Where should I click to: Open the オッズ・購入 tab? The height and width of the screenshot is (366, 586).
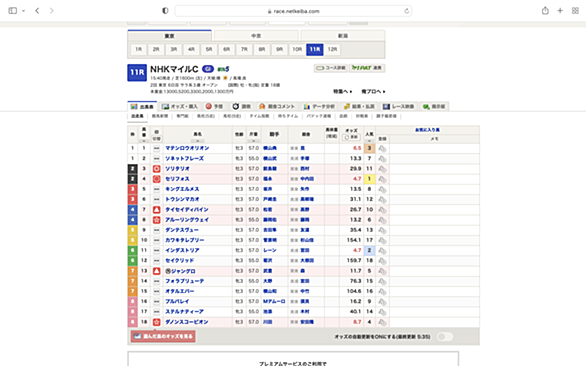(180, 107)
